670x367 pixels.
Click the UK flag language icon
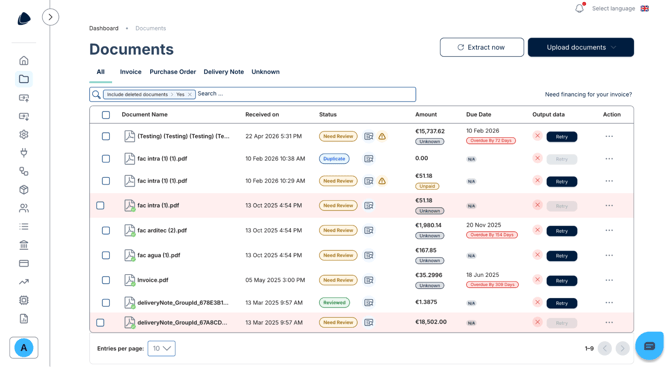(644, 9)
